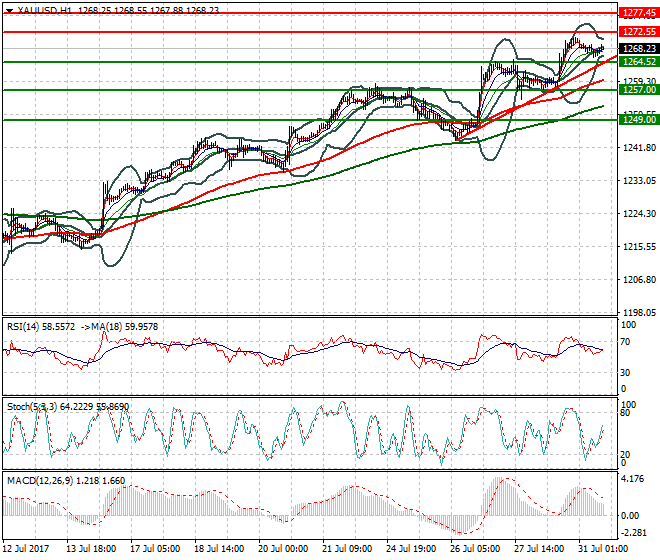Viewport: 660px width, 560px height.
Task: Click the 21 Jul 09:00 time label
Action: pyautogui.click(x=347, y=549)
